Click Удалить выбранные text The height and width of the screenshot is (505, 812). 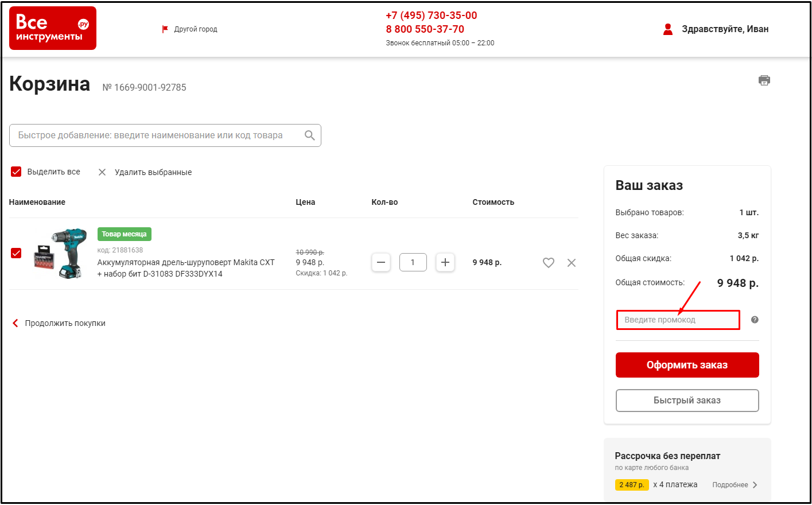153,172
